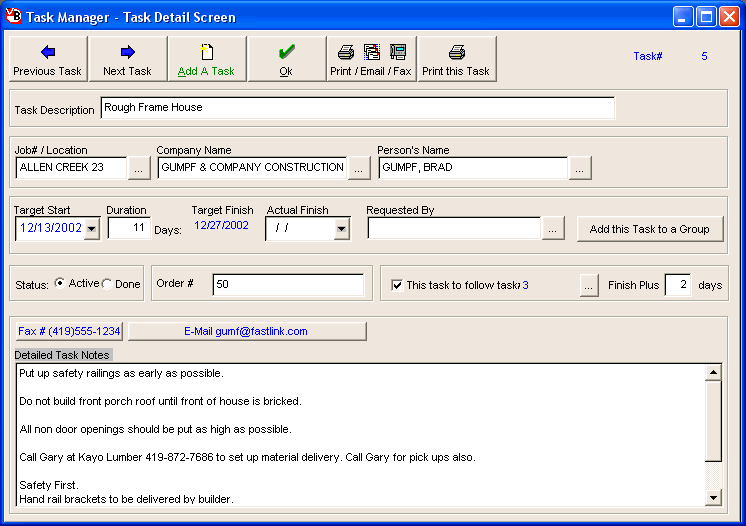Select the Active status radio button
The height and width of the screenshot is (526, 746).
click(59, 284)
